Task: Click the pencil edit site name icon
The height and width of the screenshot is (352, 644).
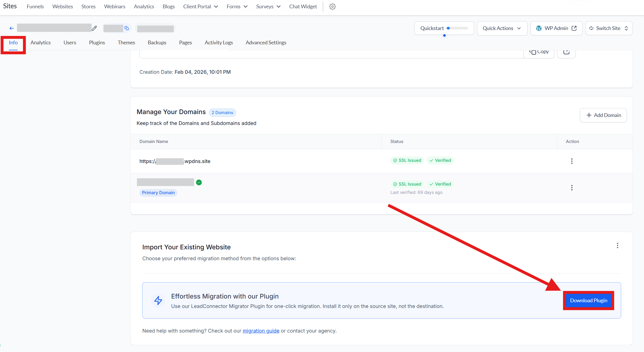Action: (x=94, y=28)
